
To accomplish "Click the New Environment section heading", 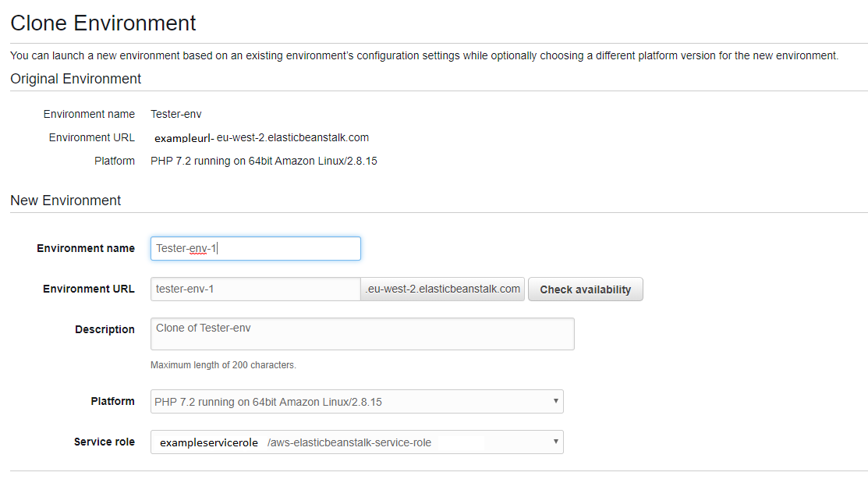I will [66, 201].
